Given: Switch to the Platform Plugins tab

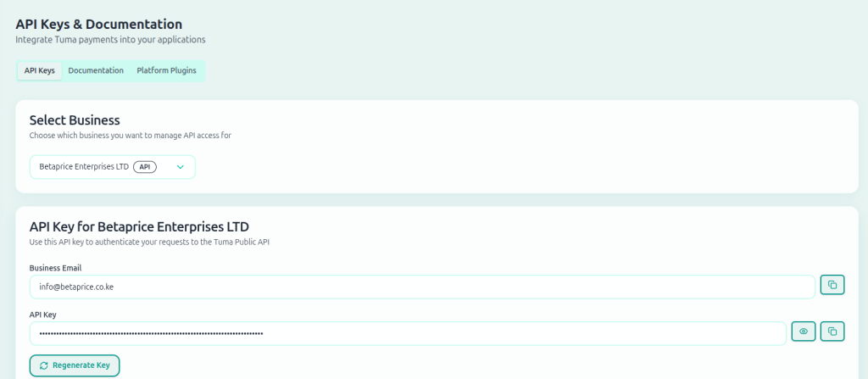Looking at the screenshot, I should [167, 71].
